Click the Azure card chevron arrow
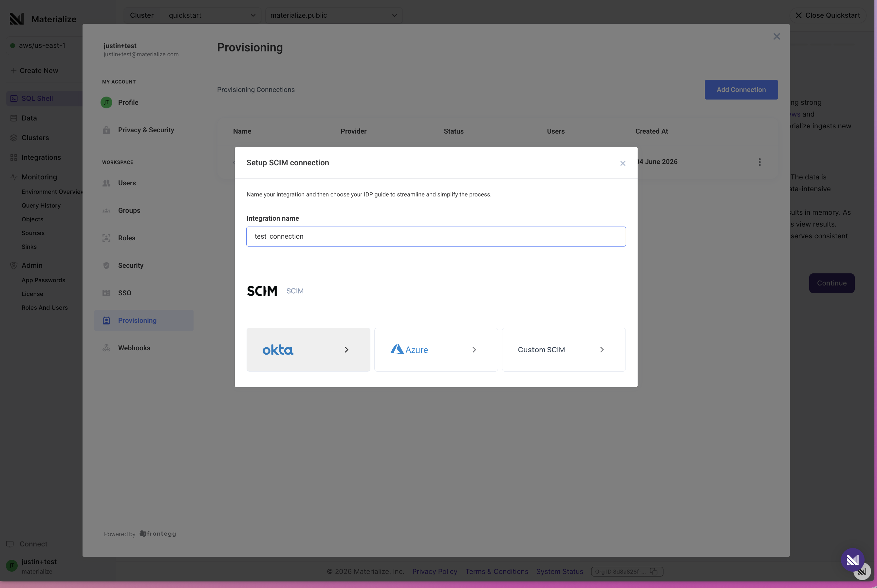Image resolution: width=877 pixels, height=588 pixels. pos(474,350)
